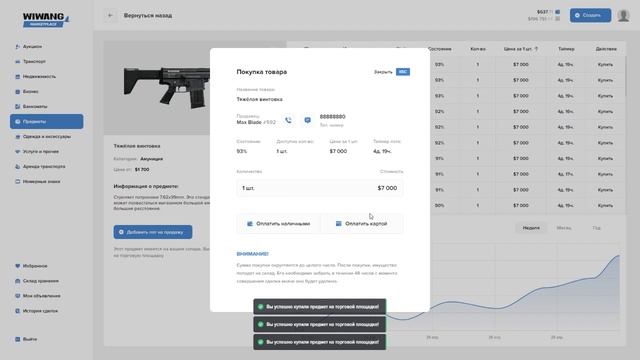Select the highlighted Предметы sidebar item
640x360 pixels.
[47, 122]
